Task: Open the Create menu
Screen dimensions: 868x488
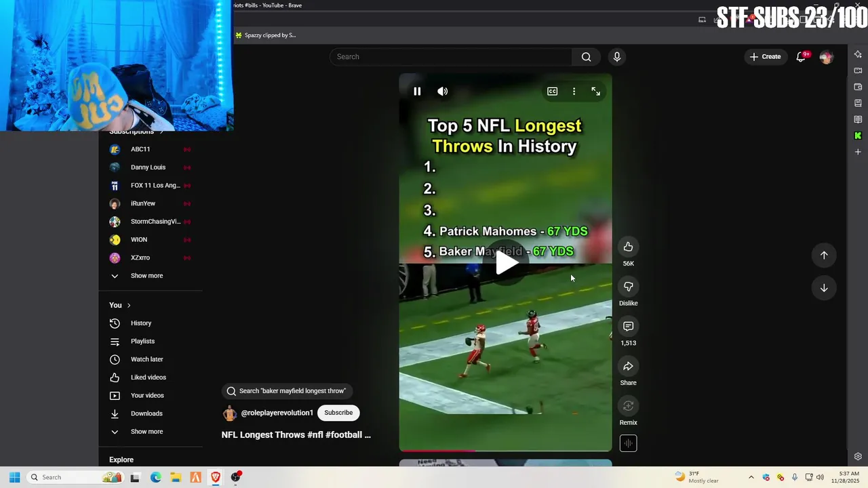Action: pos(766,57)
